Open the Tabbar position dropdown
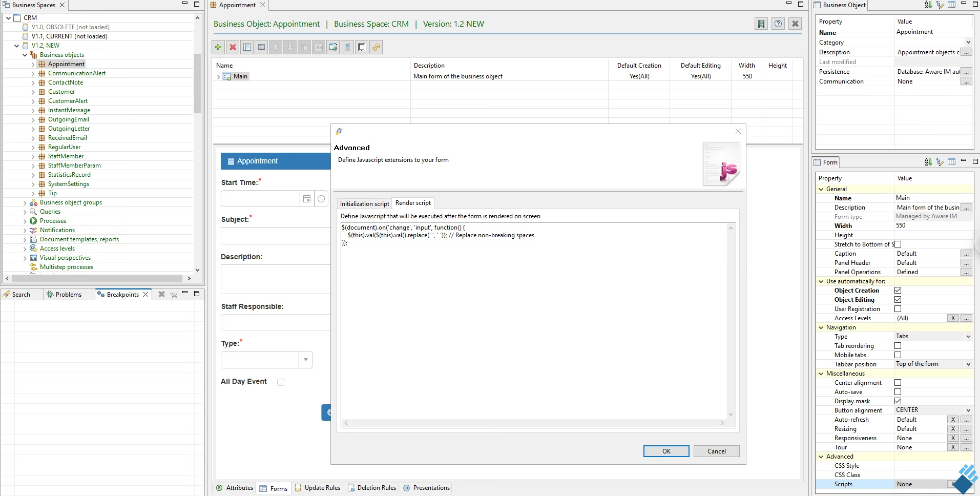980x496 pixels. (x=968, y=364)
